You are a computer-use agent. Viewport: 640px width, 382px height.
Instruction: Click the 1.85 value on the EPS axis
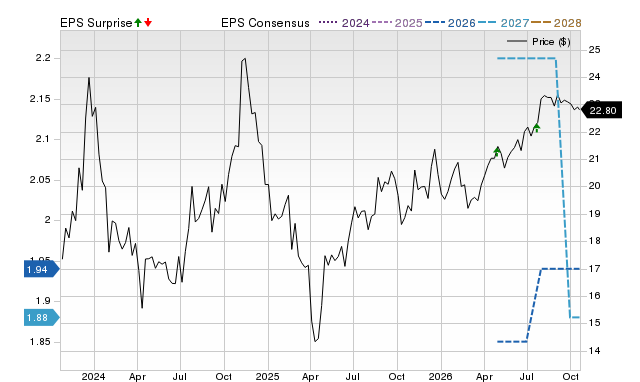40,342
